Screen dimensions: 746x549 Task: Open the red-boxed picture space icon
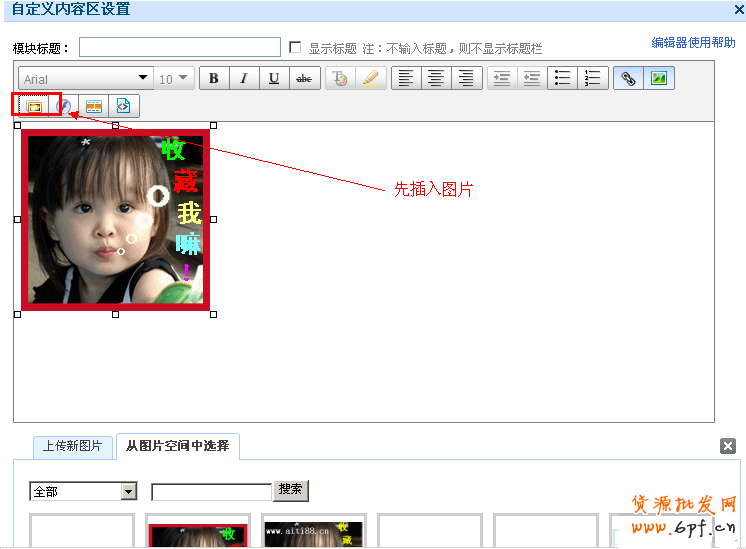[x=33, y=106]
